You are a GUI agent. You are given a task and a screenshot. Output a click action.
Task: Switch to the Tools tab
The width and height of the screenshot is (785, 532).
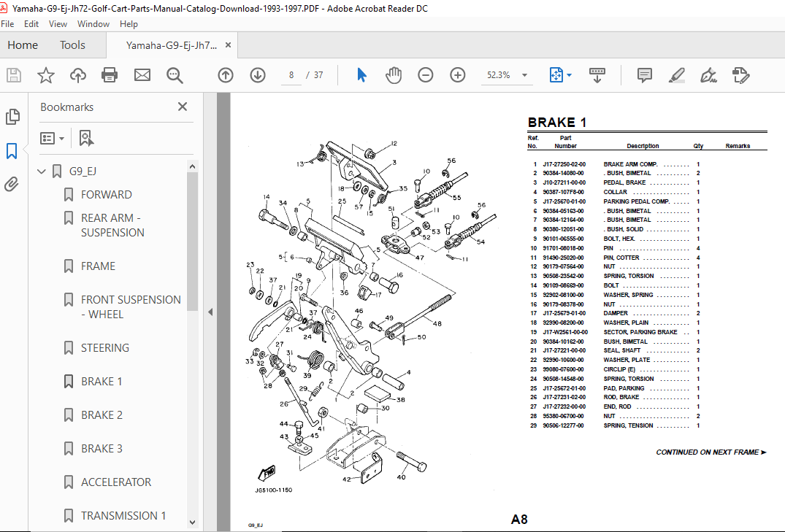72,45
